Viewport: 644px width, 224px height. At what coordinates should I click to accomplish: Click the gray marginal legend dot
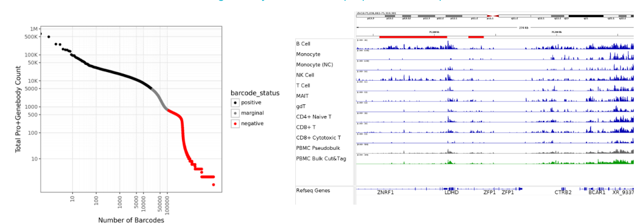point(235,113)
